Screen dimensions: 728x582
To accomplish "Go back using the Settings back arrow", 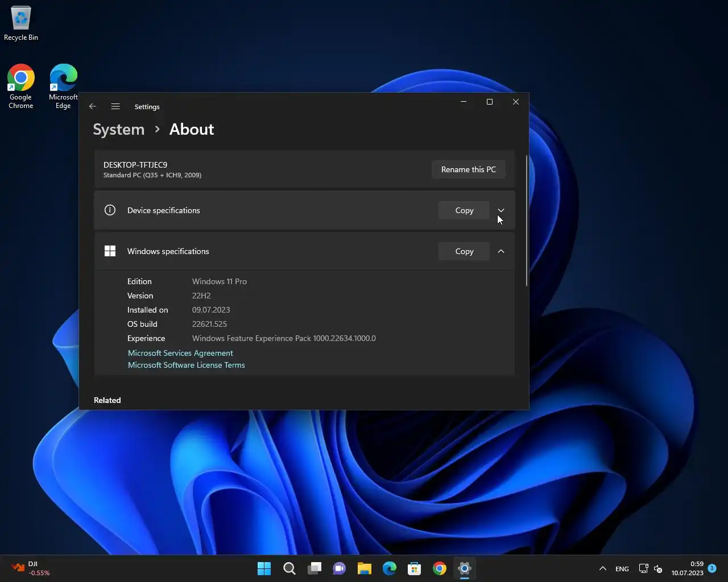I will point(93,106).
